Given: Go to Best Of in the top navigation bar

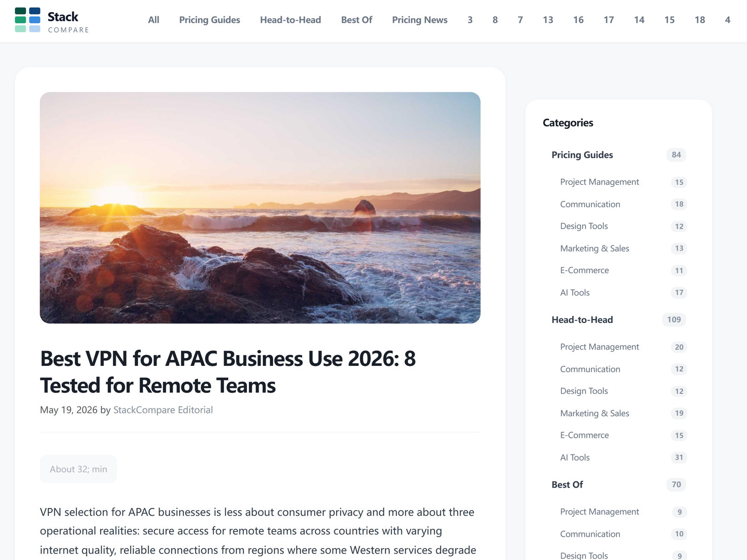Looking at the screenshot, I should (x=357, y=20).
